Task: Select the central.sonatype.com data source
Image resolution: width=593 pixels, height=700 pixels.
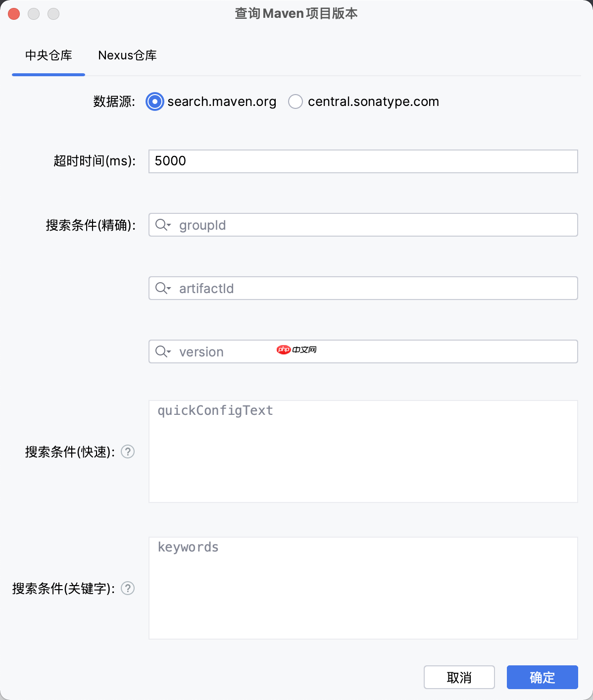Action: point(296,101)
